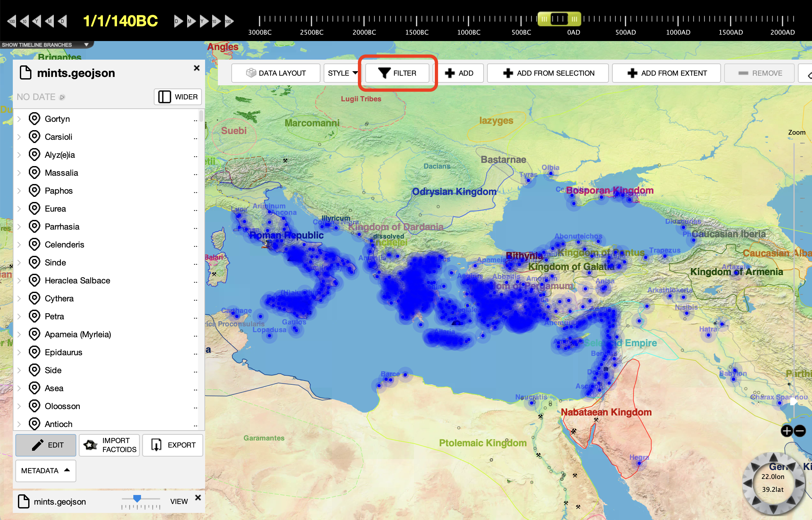Click the Massalia location pin icon
This screenshot has height=520, width=812.
pyautogui.click(x=34, y=172)
